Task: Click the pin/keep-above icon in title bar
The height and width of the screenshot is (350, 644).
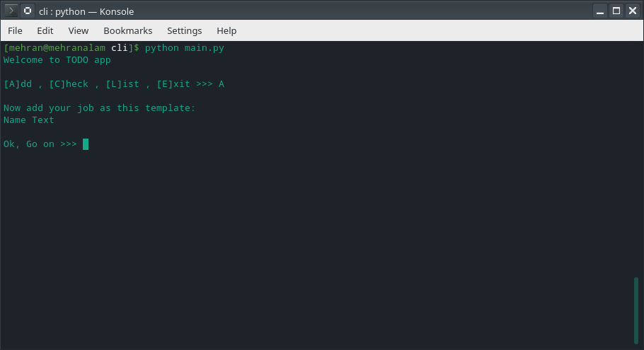Action: click(28, 11)
